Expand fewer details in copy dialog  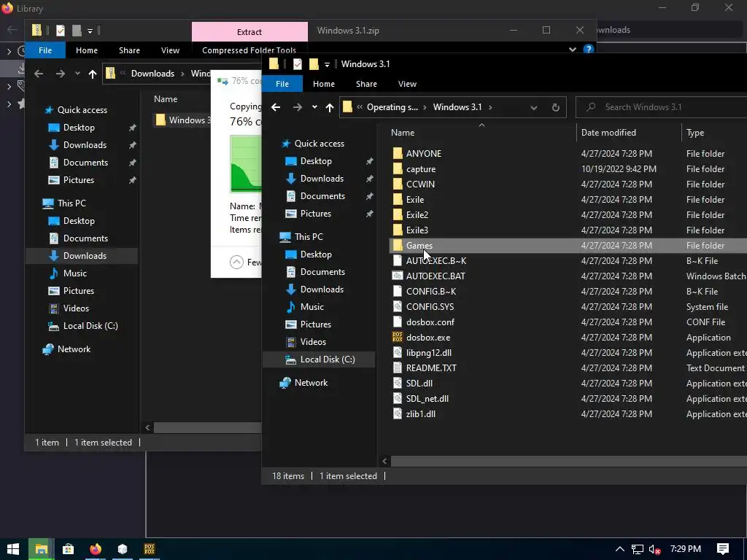point(245,262)
